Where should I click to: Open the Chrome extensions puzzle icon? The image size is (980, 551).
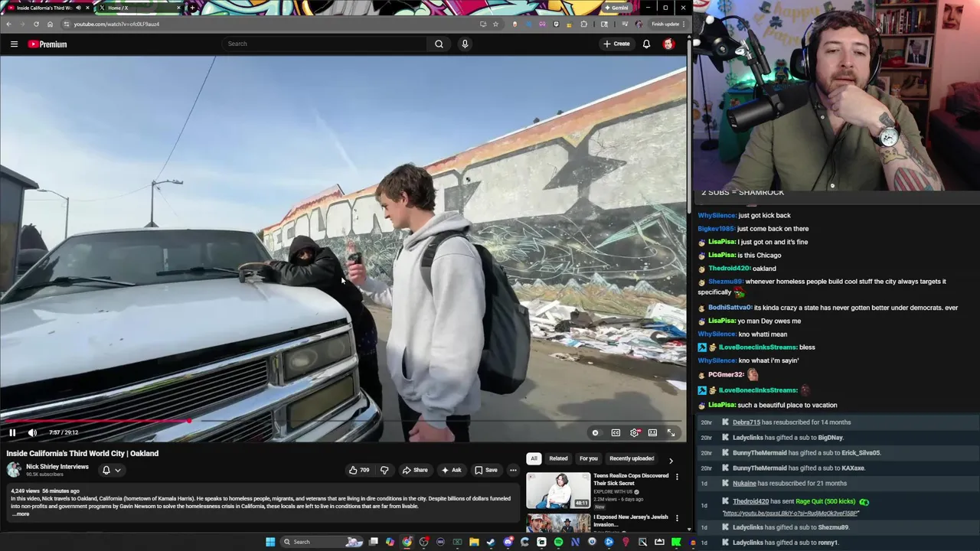pos(583,24)
